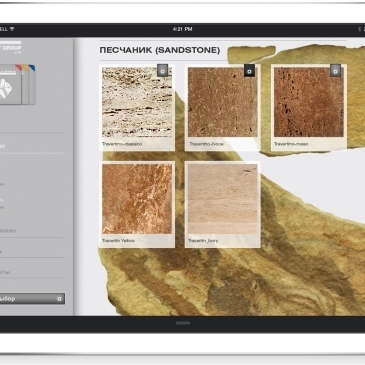Image resolution: width=365 pixels, height=365 pixels.
Task: Deselect the dark selection icon on Travertino-Noce
Action: 249,70
